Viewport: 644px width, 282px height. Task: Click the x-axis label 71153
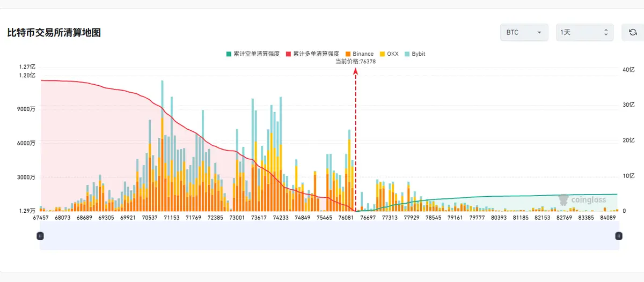pyautogui.click(x=172, y=218)
